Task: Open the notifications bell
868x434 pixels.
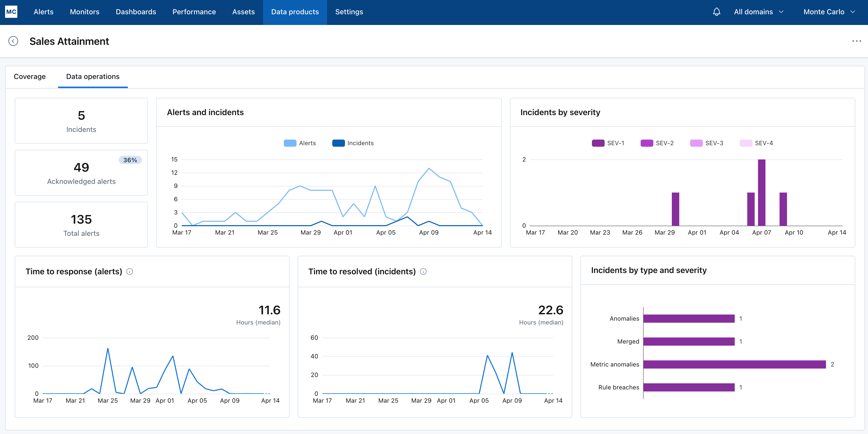Action: point(716,12)
